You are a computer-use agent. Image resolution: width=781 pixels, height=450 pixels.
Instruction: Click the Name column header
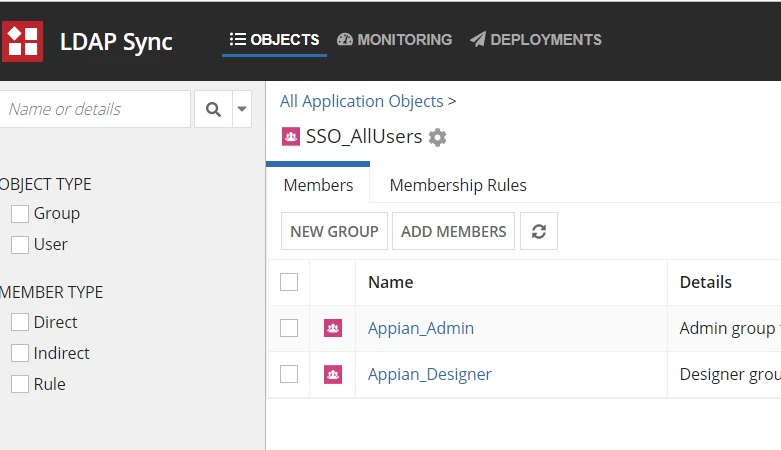pos(390,282)
